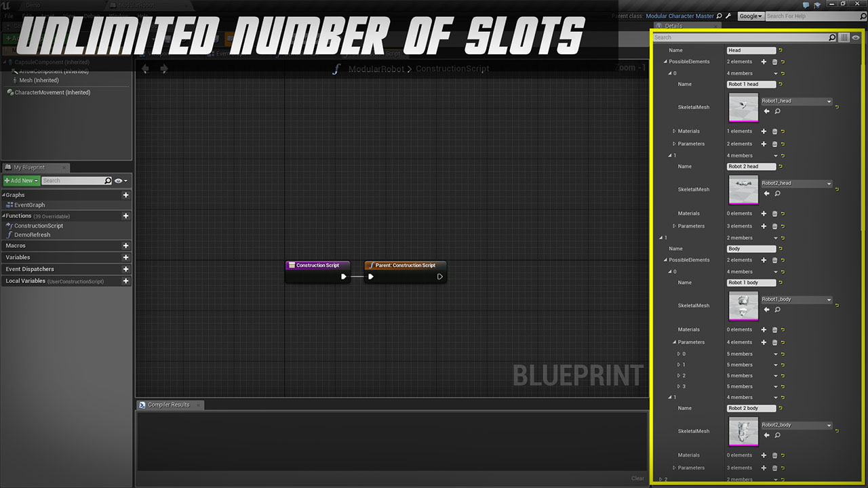Add element to Robot 1 body Parameters (4 elements)
Image resolution: width=868 pixels, height=488 pixels.
764,342
